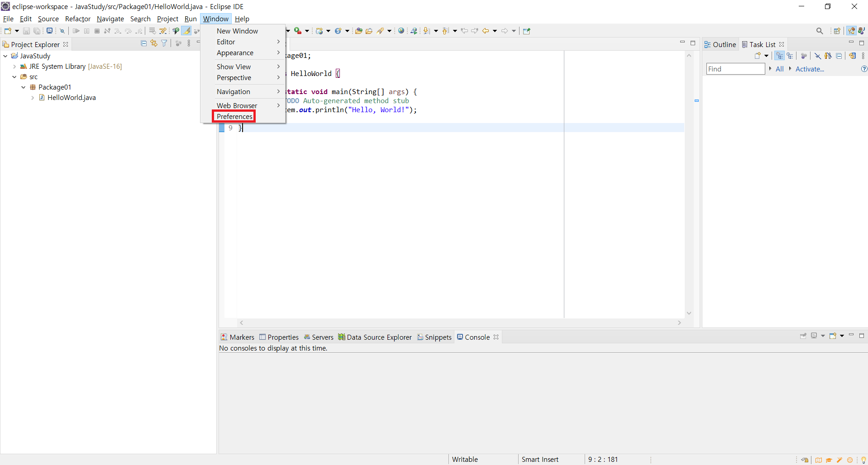This screenshot has width=868, height=465.
Task: Click Next Annotation down arrow icon
Action: click(426, 31)
